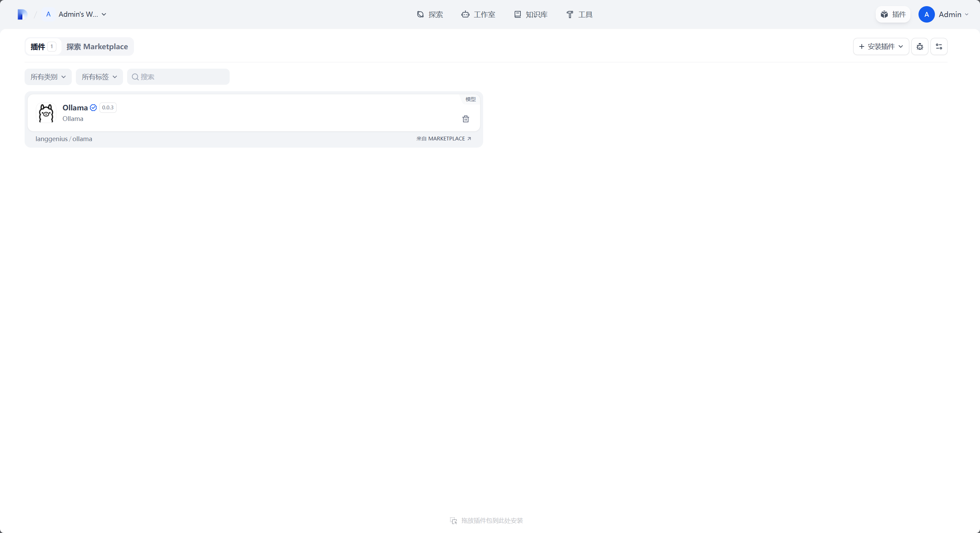Click the Admin avatar circle
This screenshot has height=533, width=980.
tap(926, 14)
